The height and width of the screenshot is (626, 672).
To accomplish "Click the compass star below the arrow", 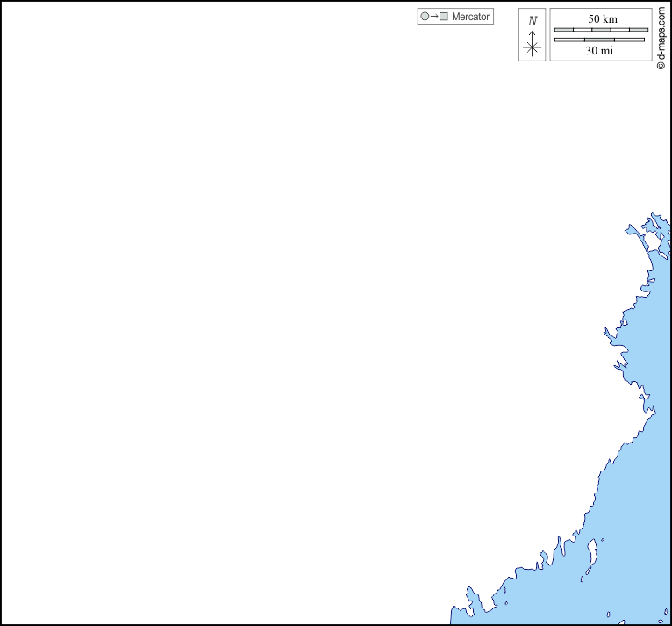I will point(533,47).
